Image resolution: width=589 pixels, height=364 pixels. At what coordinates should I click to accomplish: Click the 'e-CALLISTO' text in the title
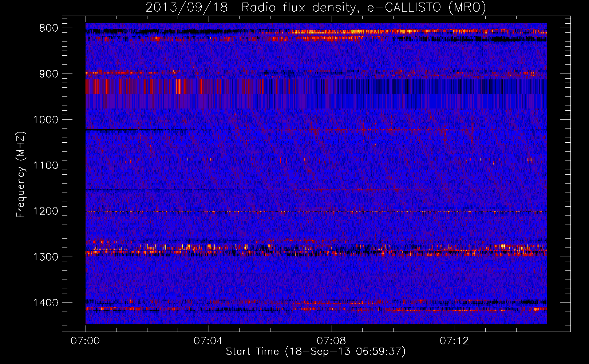pos(404,7)
